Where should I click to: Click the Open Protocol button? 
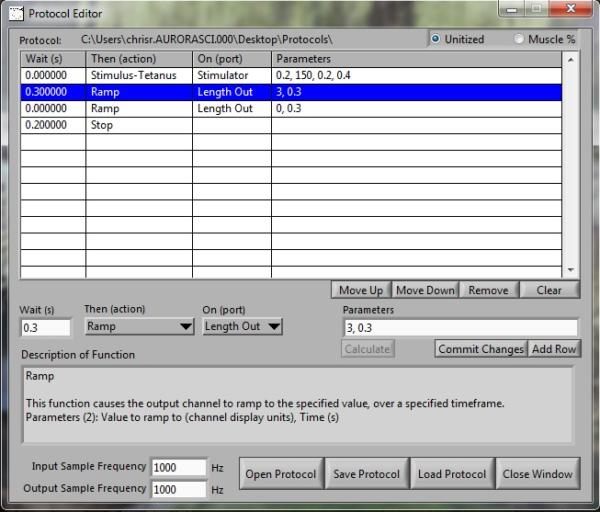click(281, 474)
